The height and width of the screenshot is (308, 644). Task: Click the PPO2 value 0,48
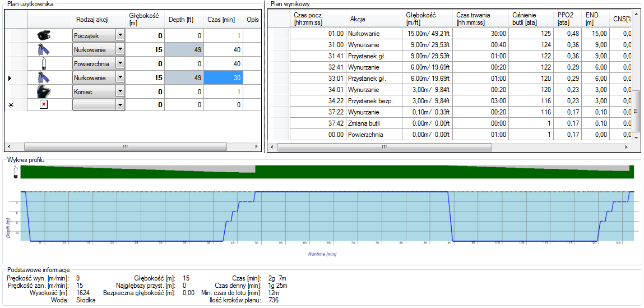pyautogui.click(x=568, y=33)
